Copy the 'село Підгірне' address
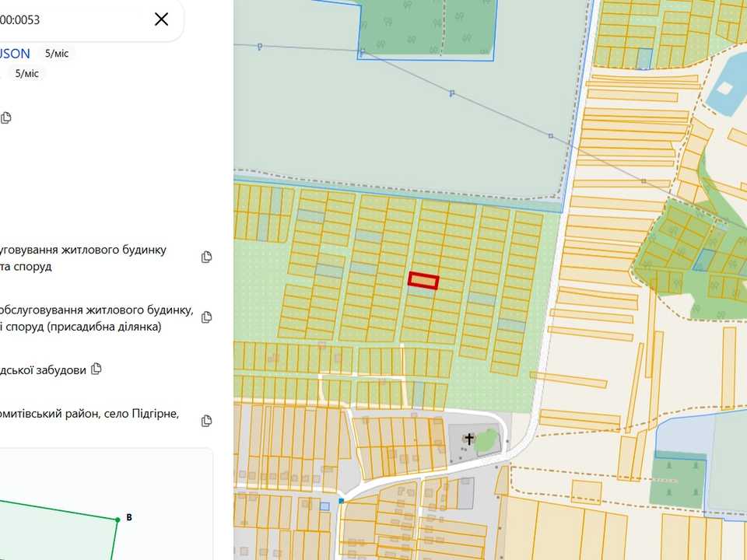This screenshot has width=747, height=560. click(206, 421)
